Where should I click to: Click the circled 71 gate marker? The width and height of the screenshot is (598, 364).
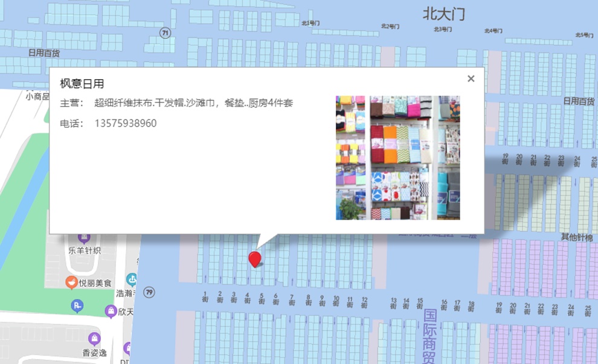tap(165, 33)
